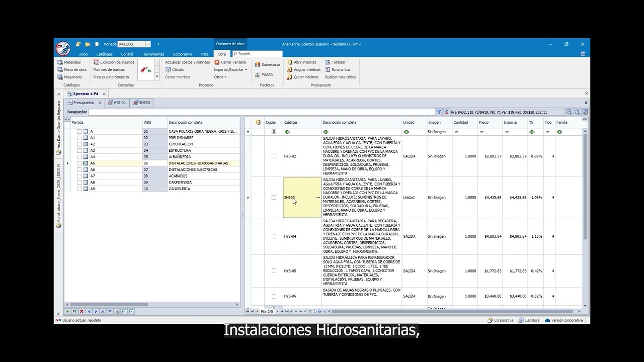Run Explosión de insumos query

[114, 62]
